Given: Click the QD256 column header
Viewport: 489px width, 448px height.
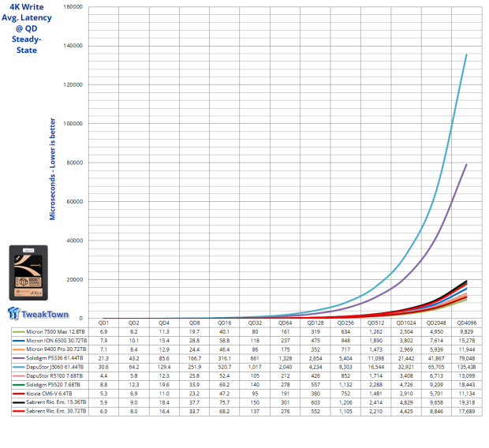Looking at the screenshot, I should pos(345,323).
